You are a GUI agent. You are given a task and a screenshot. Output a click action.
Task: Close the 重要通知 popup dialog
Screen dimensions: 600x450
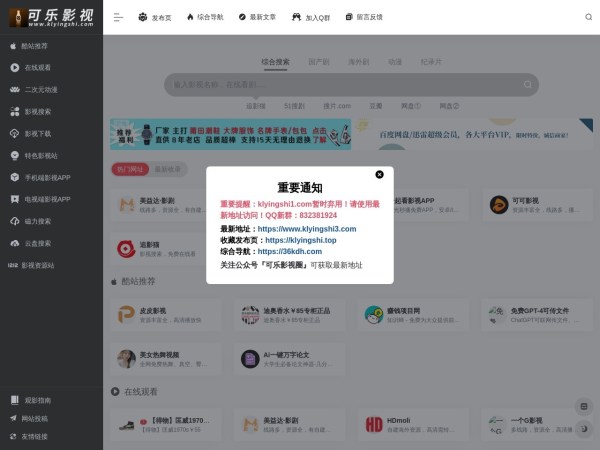tap(379, 174)
